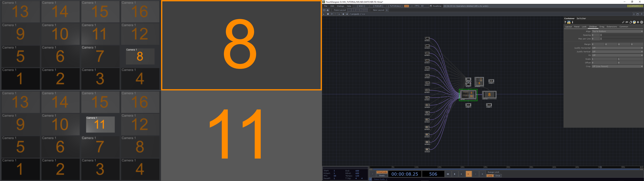Open the FORUM link button
The width and height of the screenshot is (644, 181).
point(378,6)
